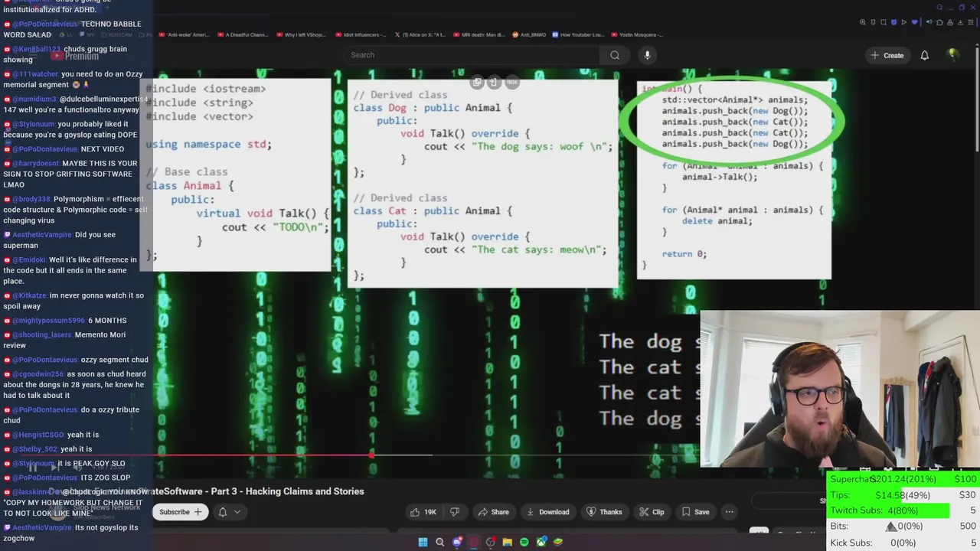Toggle the subscription notification bell

223,512
